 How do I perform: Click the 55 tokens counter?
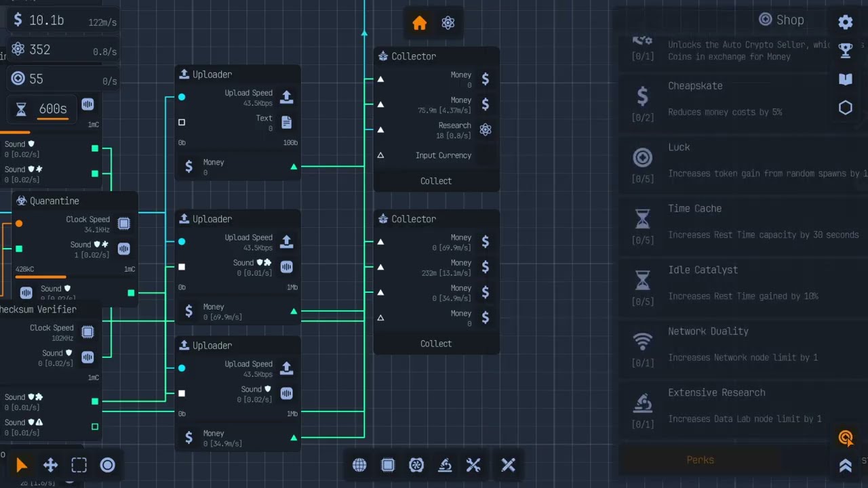63,79
